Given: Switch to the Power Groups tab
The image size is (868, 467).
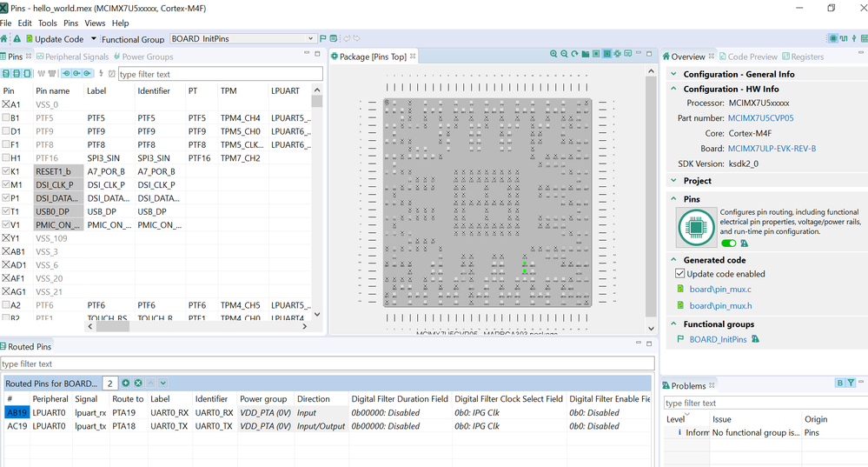Looking at the screenshot, I should click(144, 57).
